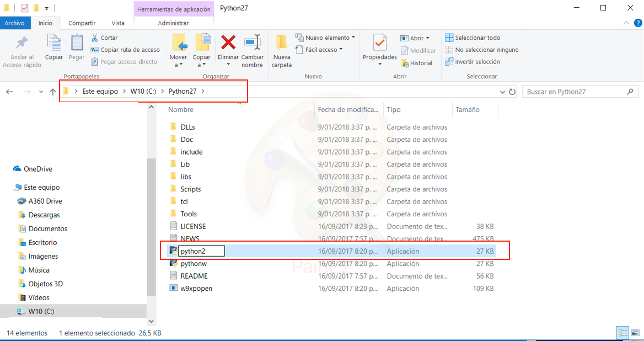
Task: Click No seleccionar ninguno
Action: [482, 50]
